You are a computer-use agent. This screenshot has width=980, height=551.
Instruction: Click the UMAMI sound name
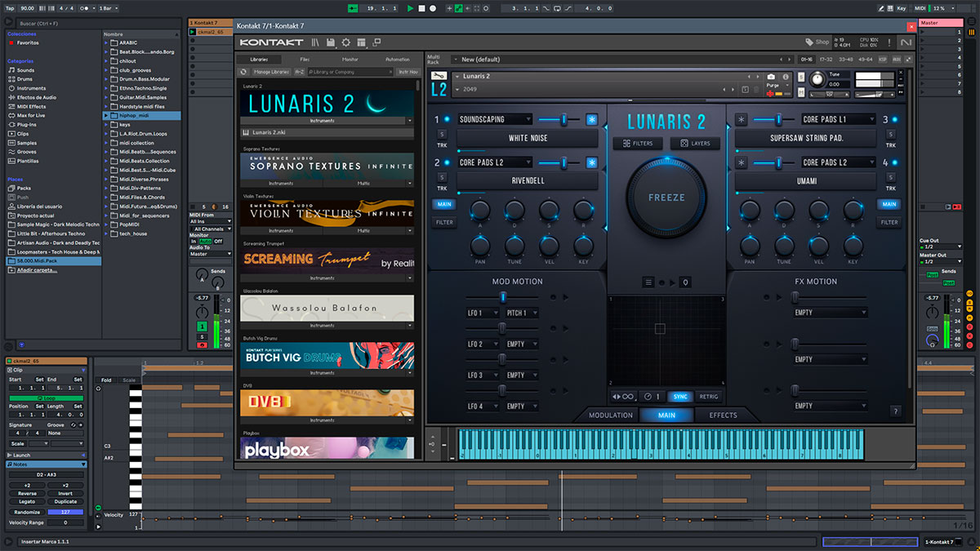[x=806, y=181]
